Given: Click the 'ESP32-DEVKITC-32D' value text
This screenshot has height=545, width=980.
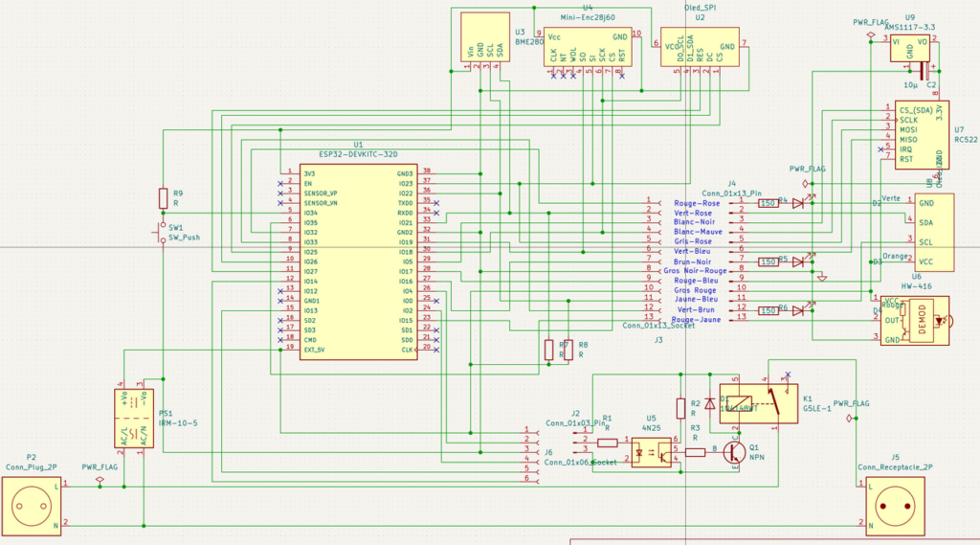Looking at the screenshot, I should (358, 154).
